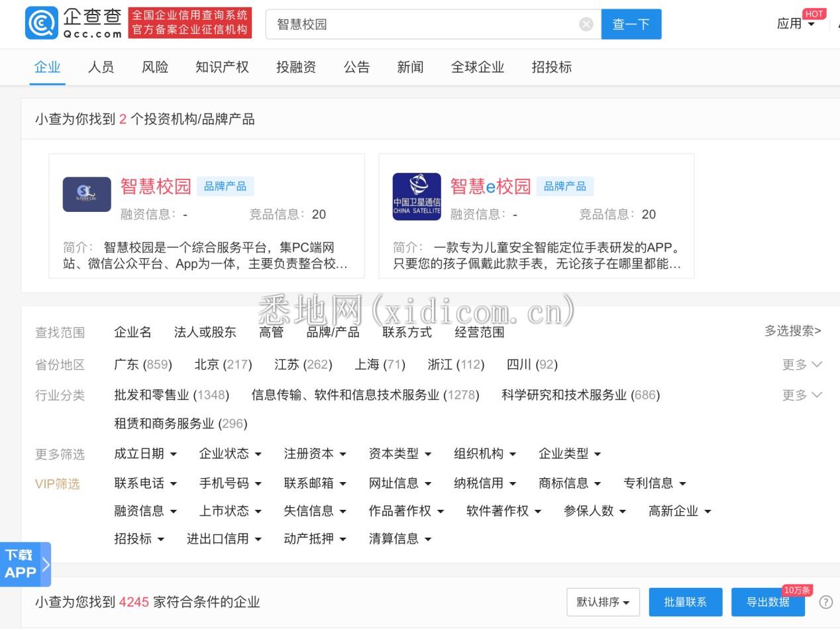Open the 企业类型 dropdown filter
840x629 pixels.
pyautogui.click(x=570, y=454)
